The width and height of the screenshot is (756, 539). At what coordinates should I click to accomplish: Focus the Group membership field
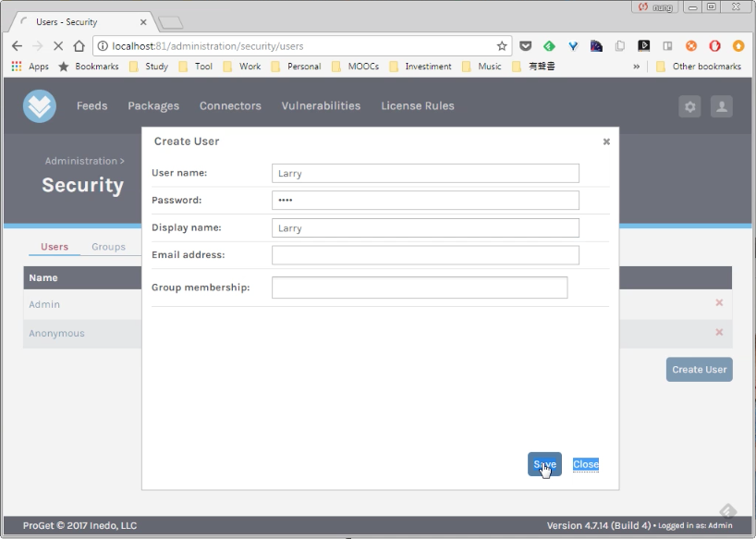coord(420,288)
